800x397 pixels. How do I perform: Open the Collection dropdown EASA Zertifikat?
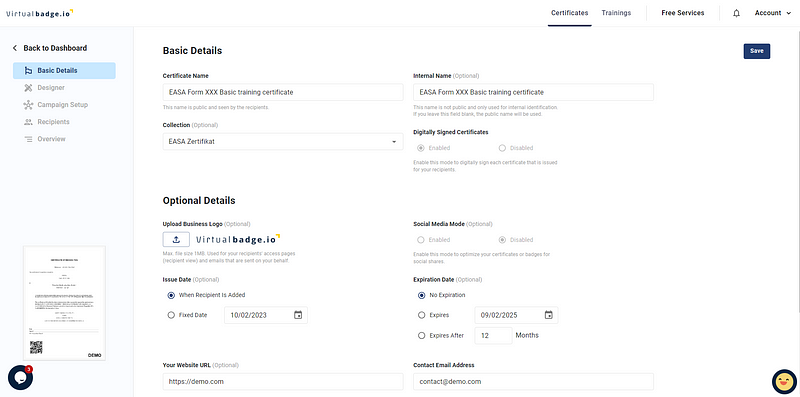pos(283,142)
